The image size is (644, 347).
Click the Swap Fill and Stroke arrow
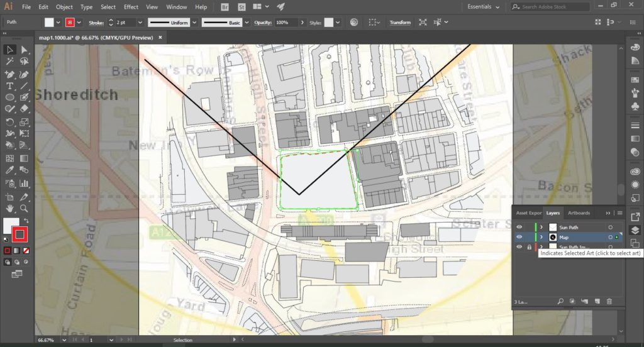26,221
